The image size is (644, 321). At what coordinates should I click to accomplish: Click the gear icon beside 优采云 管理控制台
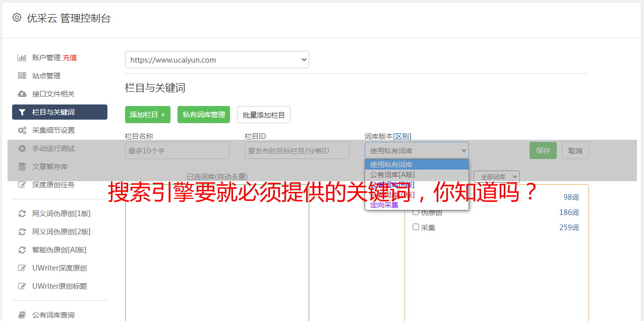point(17,18)
